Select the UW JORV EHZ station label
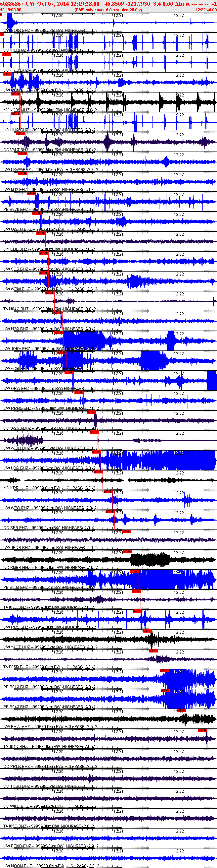Viewport: 217px width, 868px height. point(51,349)
